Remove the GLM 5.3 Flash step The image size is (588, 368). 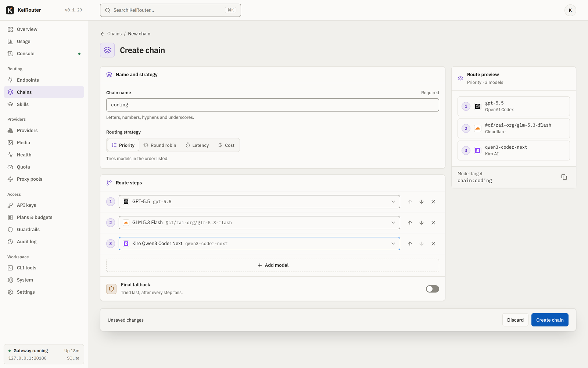433,223
